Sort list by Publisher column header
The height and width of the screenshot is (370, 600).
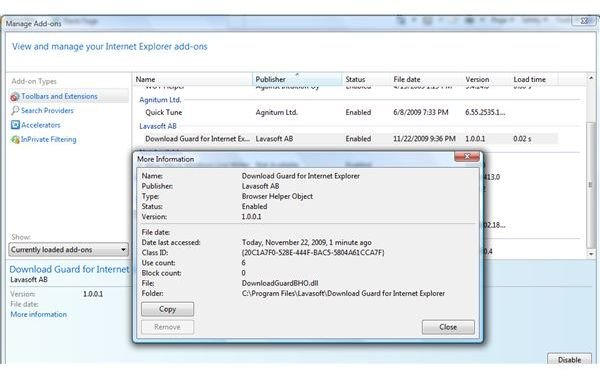(x=297, y=79)
